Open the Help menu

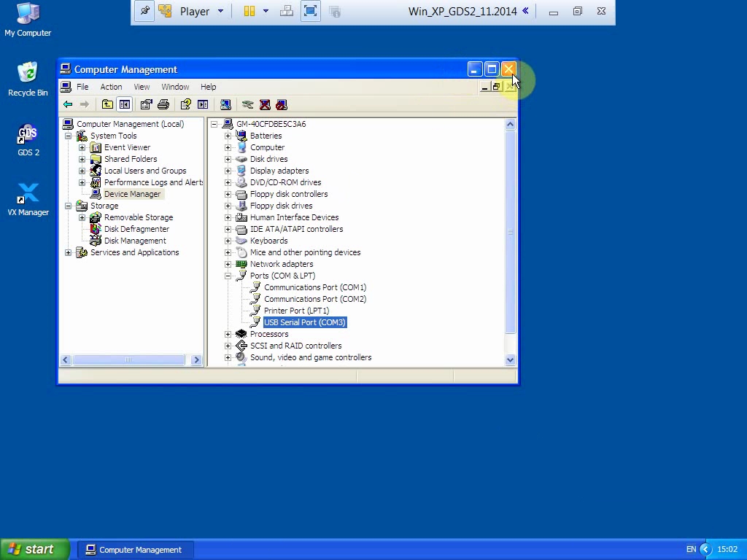[208, 87]
